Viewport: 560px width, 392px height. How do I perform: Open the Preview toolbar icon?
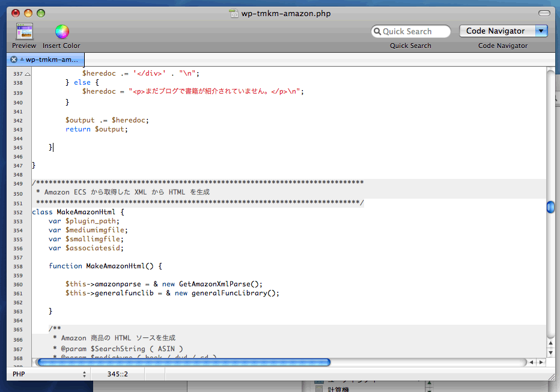(24, 32)
